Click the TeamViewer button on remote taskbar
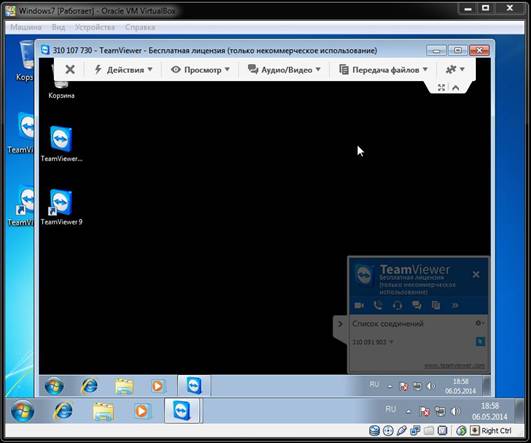Screen dimensions: 531x443 (x=194, y=385)
